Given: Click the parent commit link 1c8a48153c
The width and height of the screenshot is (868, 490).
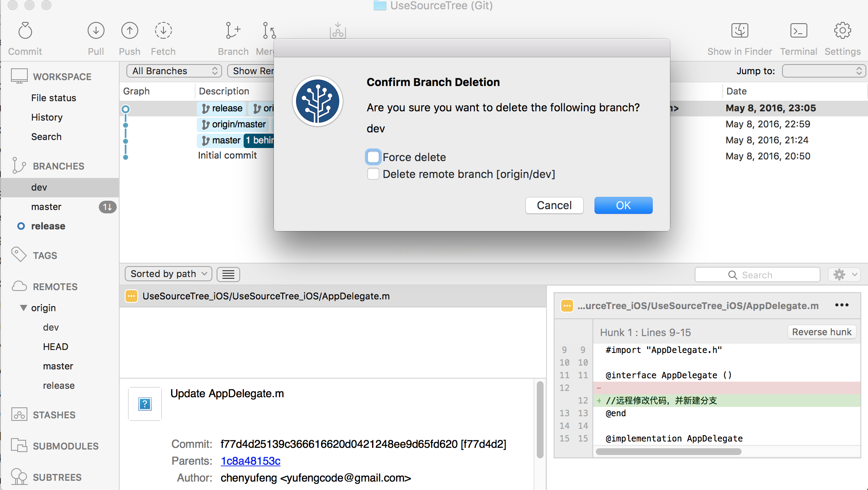Looking at the screenshot, I should (x=250, y=461).
